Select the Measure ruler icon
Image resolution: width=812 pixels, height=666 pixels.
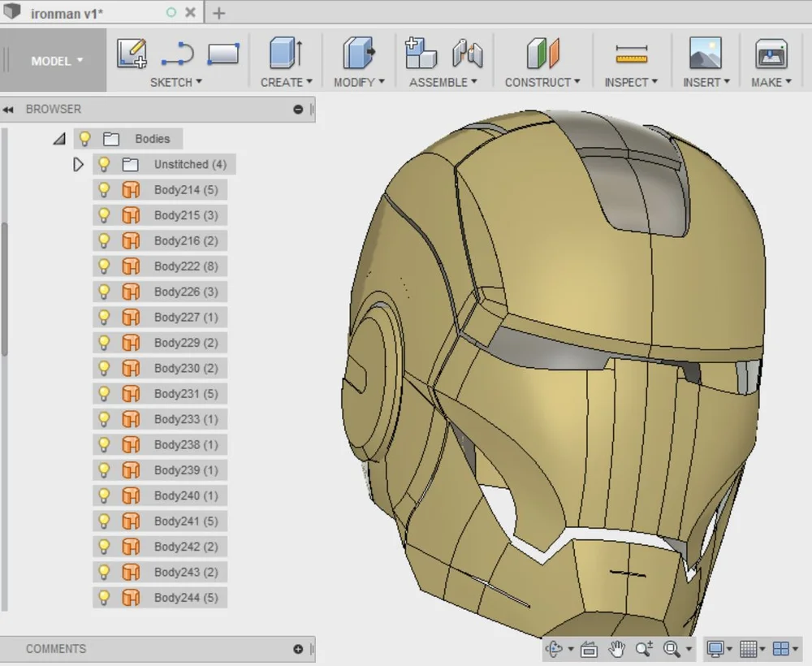631,54
